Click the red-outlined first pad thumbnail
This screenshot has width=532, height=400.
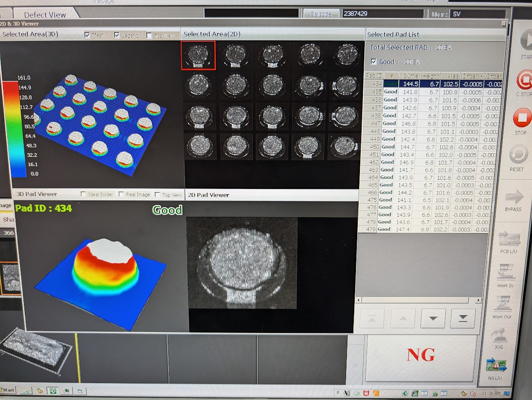tap(198, 55)
